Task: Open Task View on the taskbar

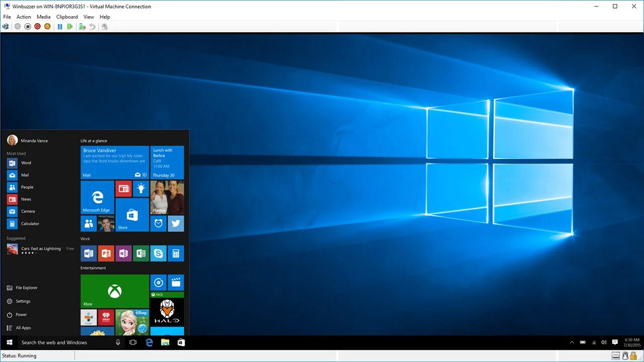Action: [x=133, y=342]
